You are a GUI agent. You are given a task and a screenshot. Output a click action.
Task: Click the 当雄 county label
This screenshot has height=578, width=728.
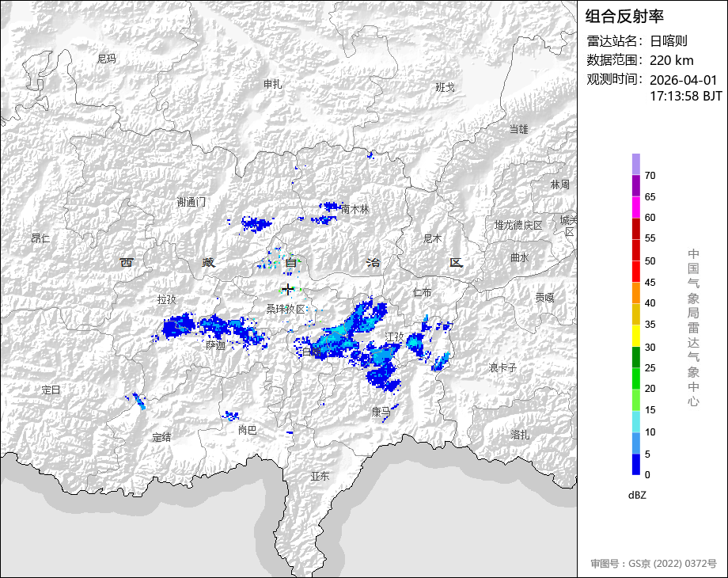pyautogui.click(x=518, y=129)
